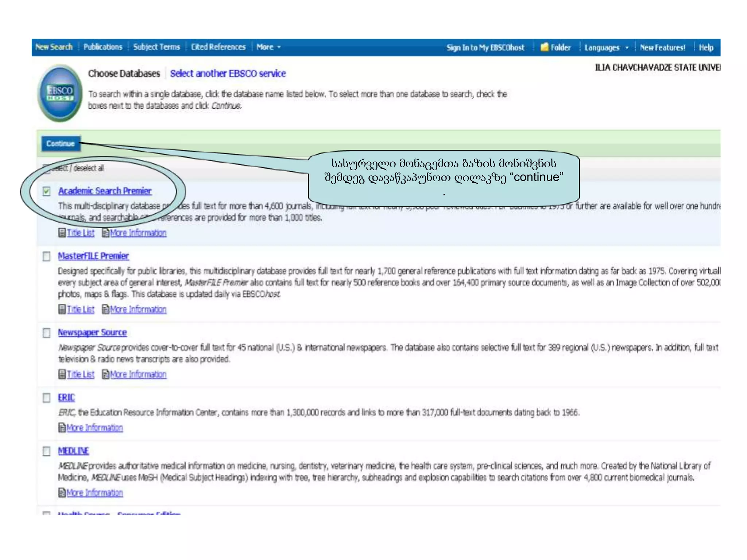The width and height of the screenshot is (747, 560).
Task: Click More Information icon under MEDLINE
Action: tap(62, 493)
